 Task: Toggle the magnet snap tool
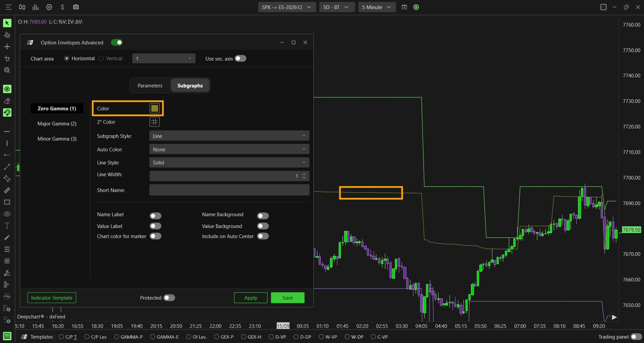point(7,113)
